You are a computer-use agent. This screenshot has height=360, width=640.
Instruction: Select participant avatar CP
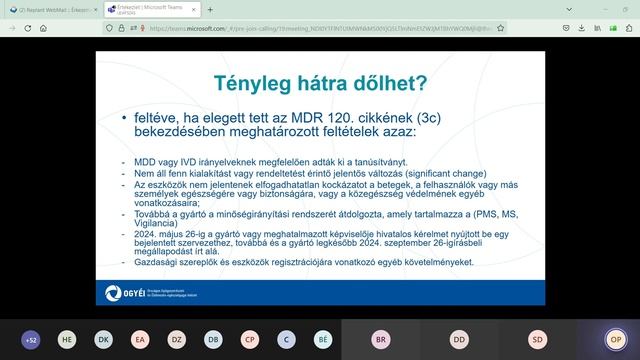tap(250, 340)
